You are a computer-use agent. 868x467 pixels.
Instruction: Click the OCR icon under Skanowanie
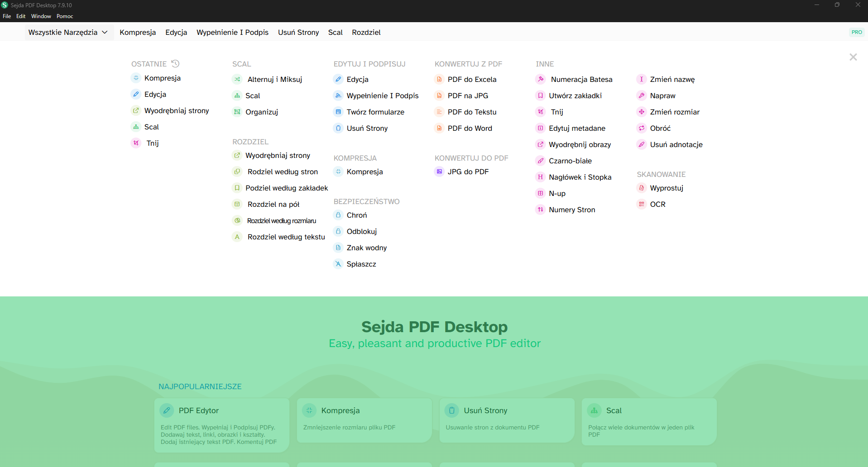click(642, 204)
